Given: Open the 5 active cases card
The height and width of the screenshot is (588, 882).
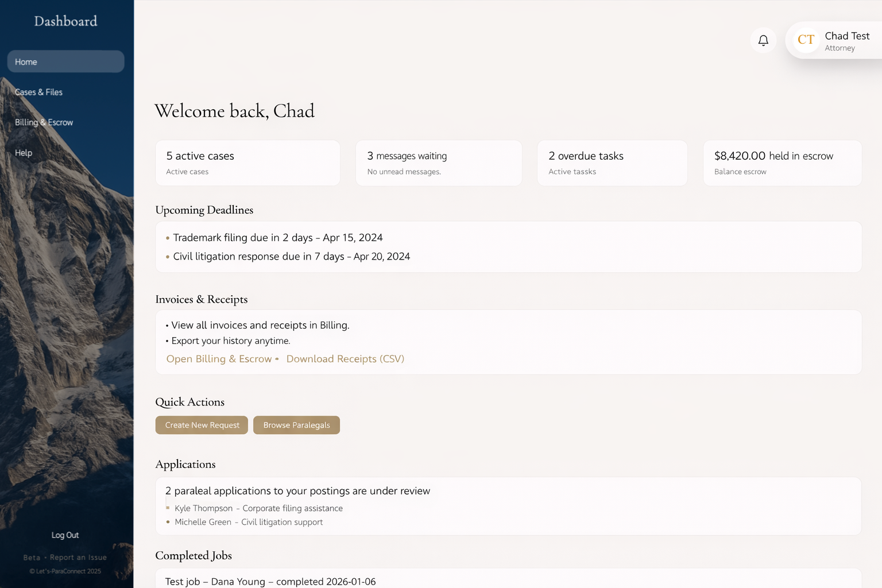Looking at the screenshot, I should click(x=247, y=163).
